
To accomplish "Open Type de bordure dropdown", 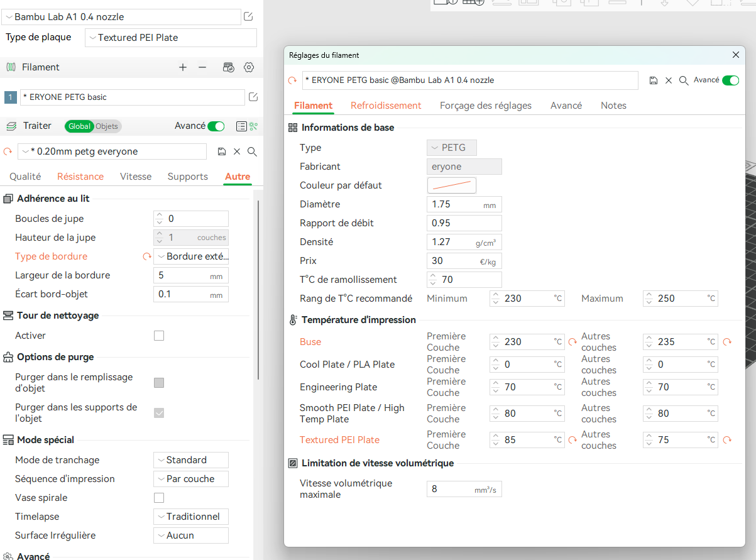I will click(x=191, y=256).
